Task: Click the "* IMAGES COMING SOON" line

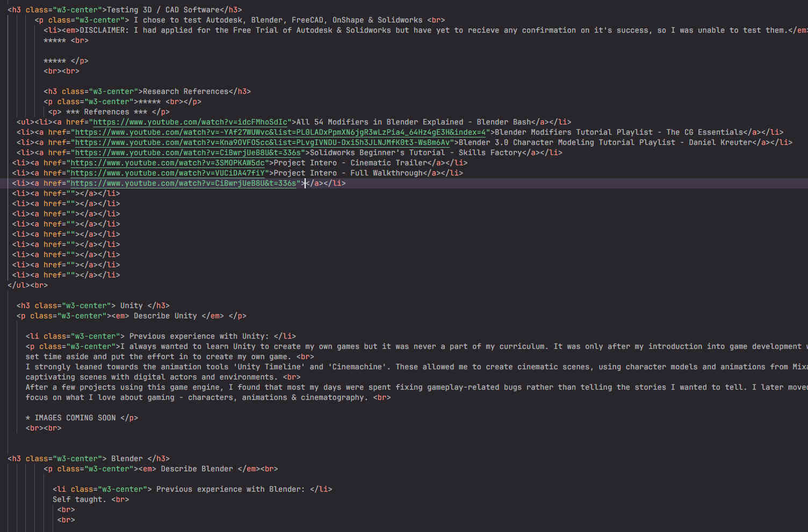Action: coord(82,418)
